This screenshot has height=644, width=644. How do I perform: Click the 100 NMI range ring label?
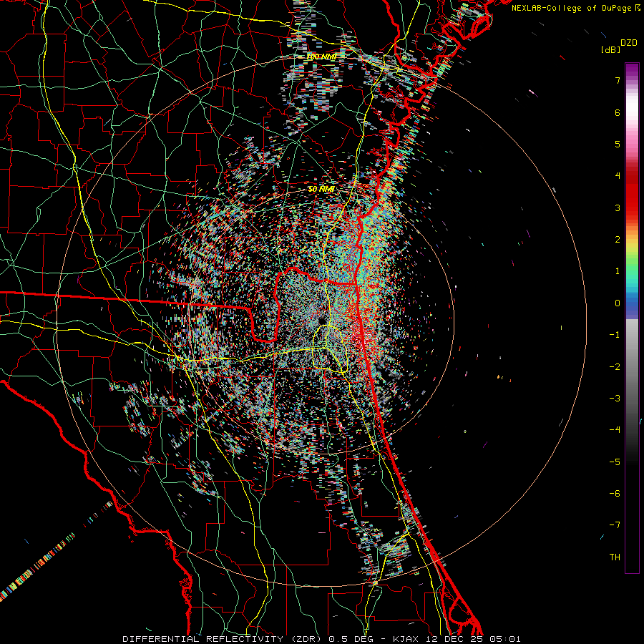pos(322,57)
